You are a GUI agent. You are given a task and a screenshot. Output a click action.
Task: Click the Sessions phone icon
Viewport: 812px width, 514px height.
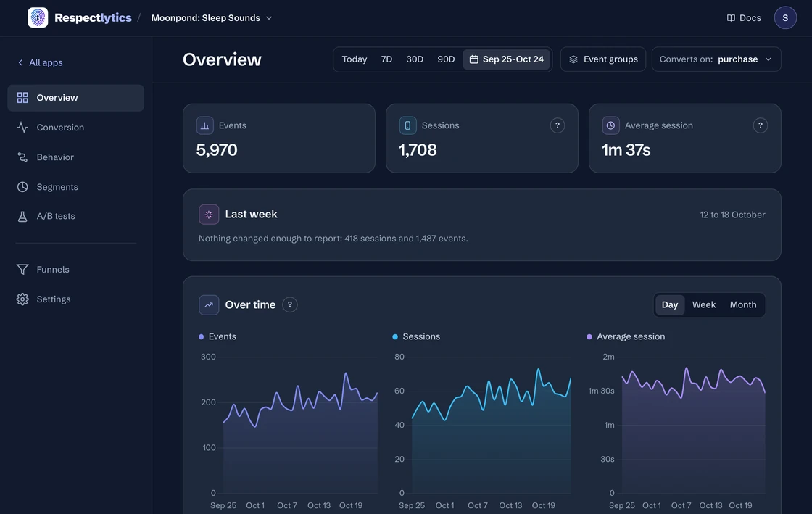pyautogui.click(x=408, y=126)
